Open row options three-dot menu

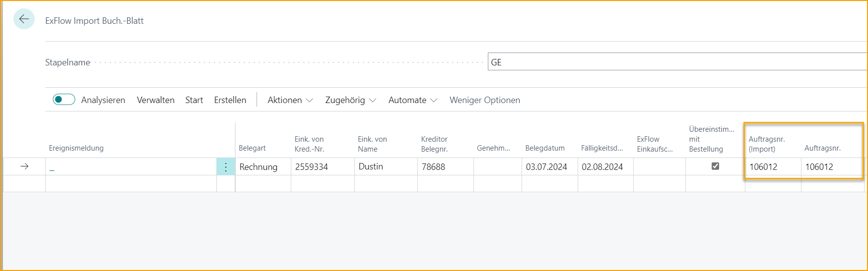[226, 167]
